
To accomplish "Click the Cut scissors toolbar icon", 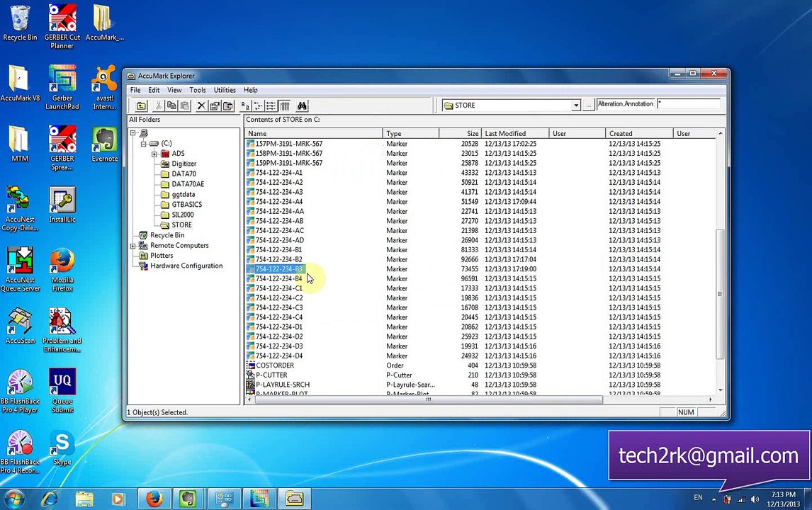I will click(x=159, y=106).
